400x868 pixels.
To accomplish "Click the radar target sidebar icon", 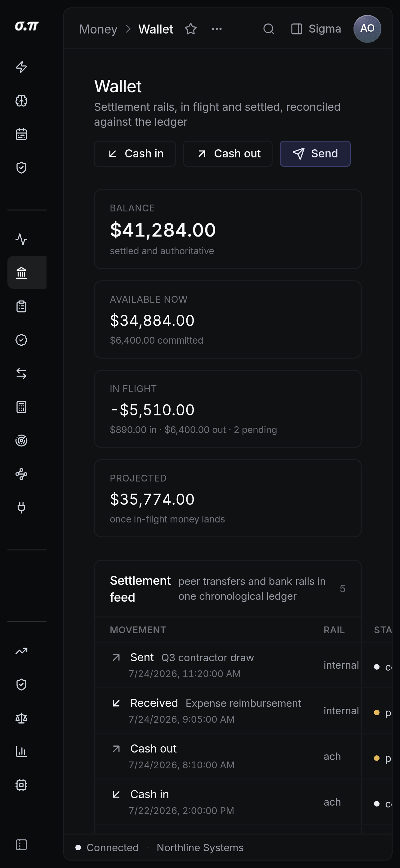I will [x=21, y=441].
